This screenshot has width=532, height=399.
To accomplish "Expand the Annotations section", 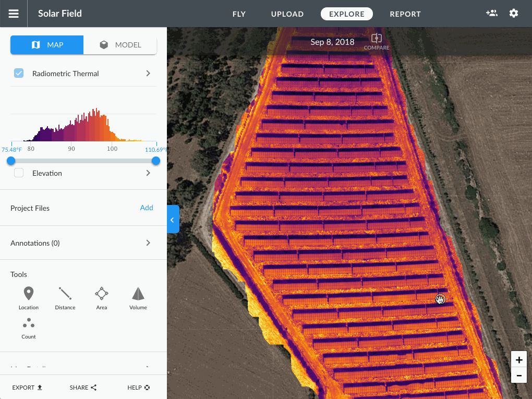I will (x=148, y=243).
